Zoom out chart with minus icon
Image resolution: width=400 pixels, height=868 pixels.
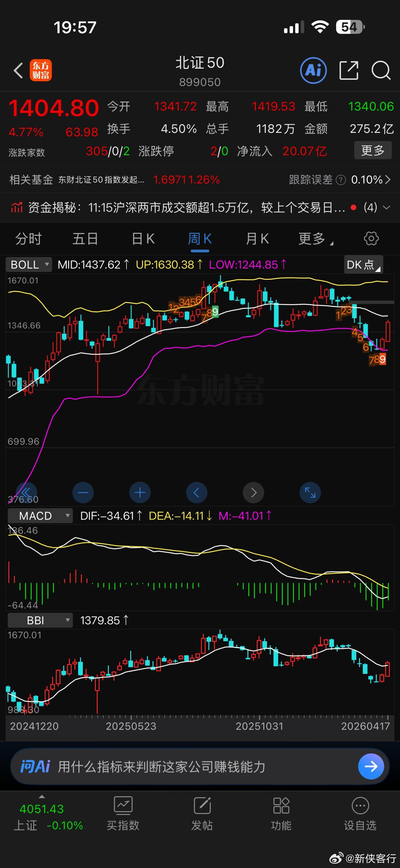pos(83,493)
